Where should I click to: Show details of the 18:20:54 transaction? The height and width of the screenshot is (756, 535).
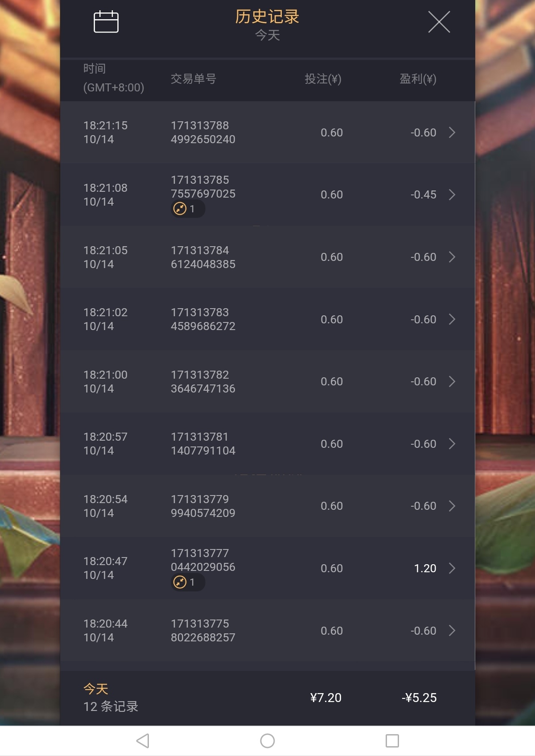click(x=452, y=506)
